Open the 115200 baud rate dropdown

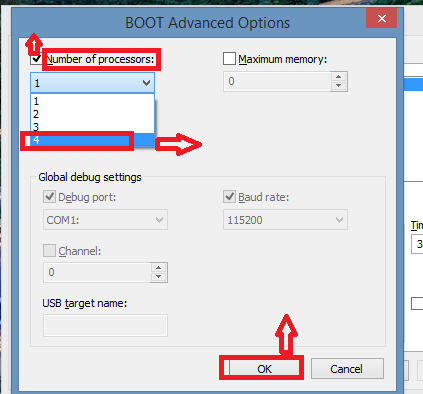pyautogui.click(x=285, y=220)
